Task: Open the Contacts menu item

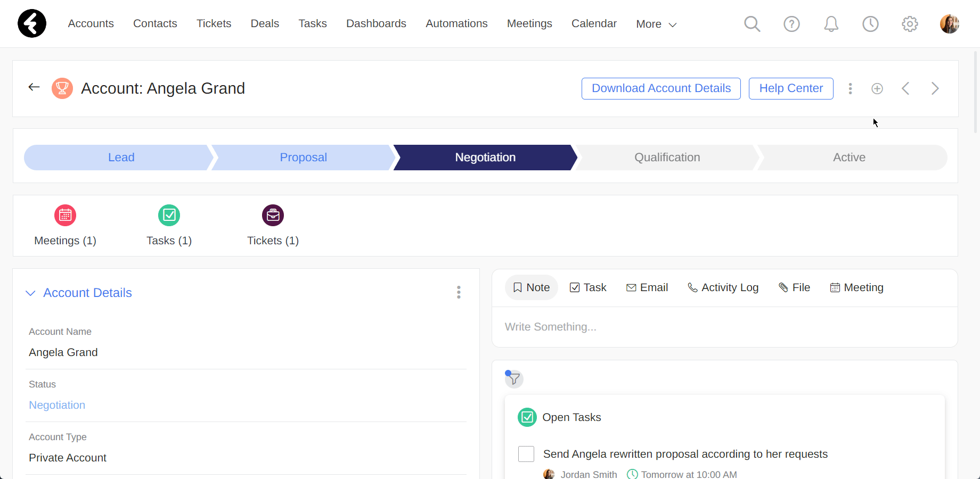Action: (155, 23)
